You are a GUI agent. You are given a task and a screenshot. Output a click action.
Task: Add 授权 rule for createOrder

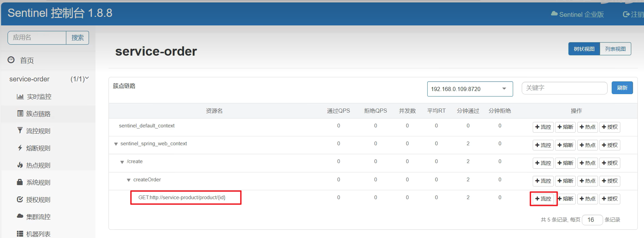(610, 181)
